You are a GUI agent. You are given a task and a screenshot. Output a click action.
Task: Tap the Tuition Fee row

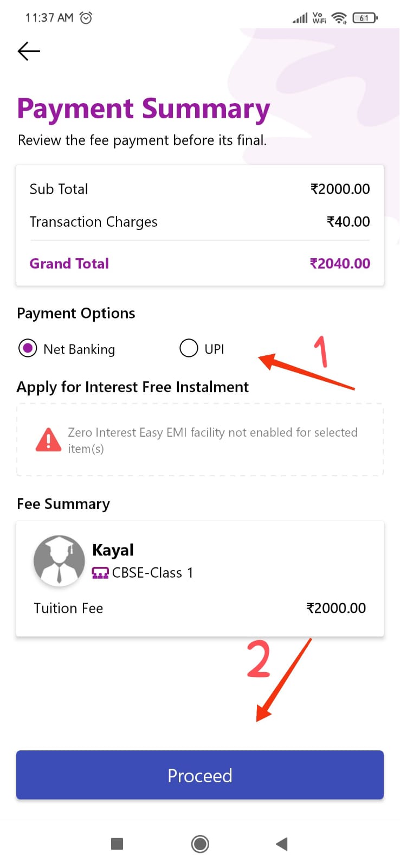[x=200, y=608]
